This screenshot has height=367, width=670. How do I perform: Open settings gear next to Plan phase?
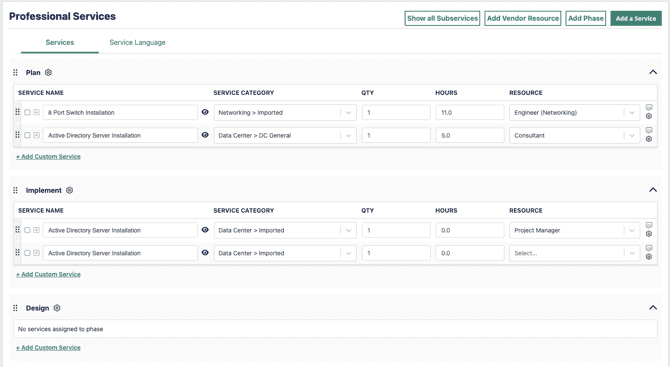[x=48, y=73]
